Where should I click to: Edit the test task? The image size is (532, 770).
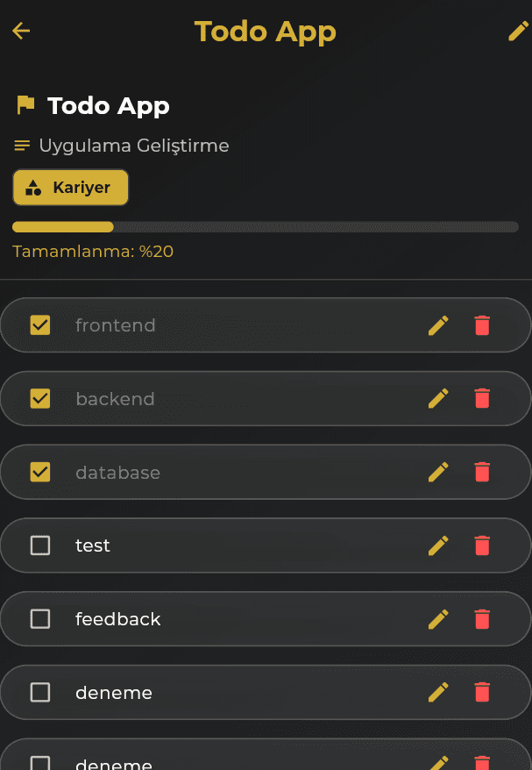[x=437, y=545]
